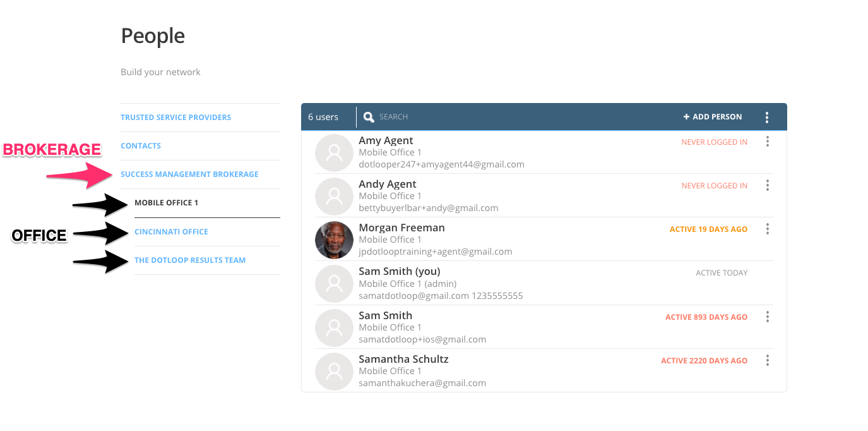Select Contacts in the sidebar
This screenshot has width=868, height=431.
141,146
